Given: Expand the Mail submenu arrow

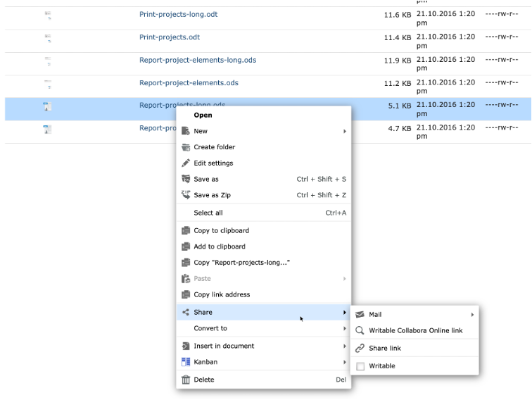Looking at the screenshot, I should pyautogui.click(x=473, y=314).
